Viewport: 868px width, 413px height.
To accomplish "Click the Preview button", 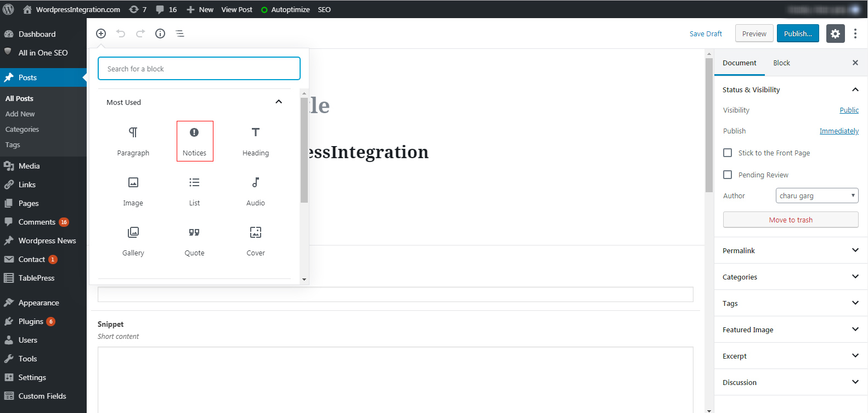I will tap(754, 34).
